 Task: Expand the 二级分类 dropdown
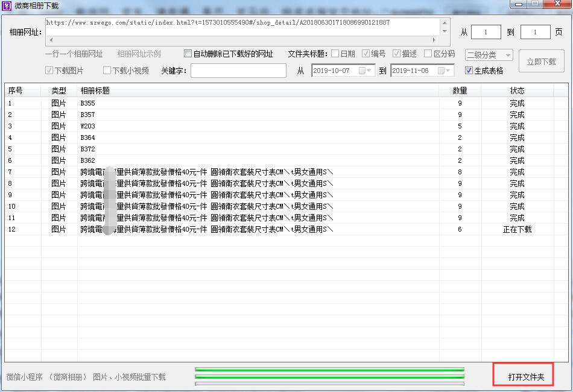[x=507, y=55]
